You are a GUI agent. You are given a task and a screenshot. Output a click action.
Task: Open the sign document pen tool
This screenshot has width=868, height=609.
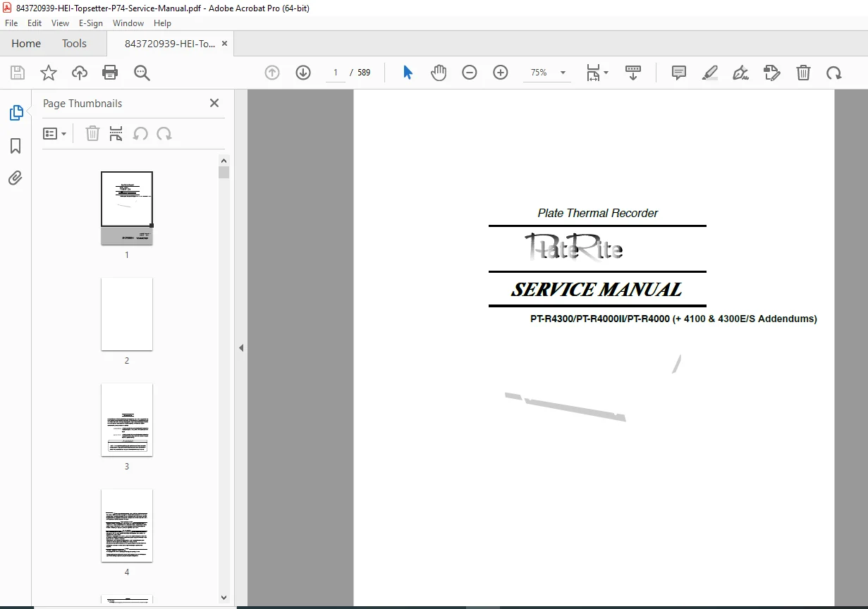click(x=740, y=73)
